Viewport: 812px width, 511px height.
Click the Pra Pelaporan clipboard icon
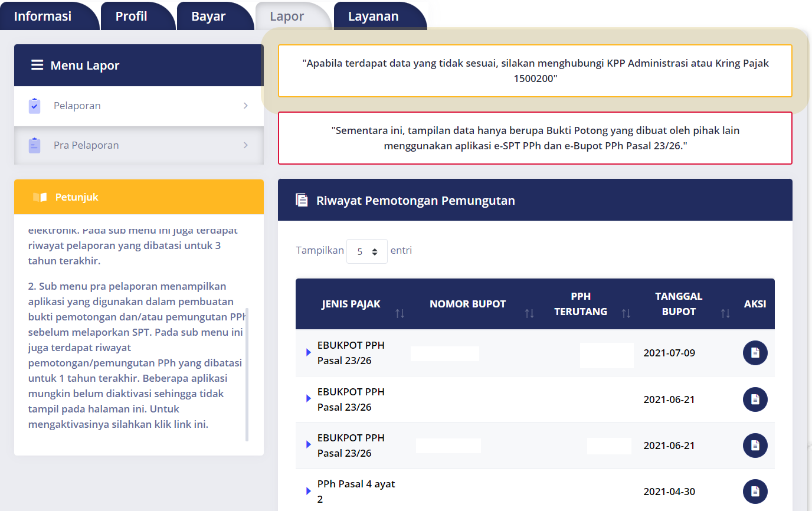(x=34, y=145)
